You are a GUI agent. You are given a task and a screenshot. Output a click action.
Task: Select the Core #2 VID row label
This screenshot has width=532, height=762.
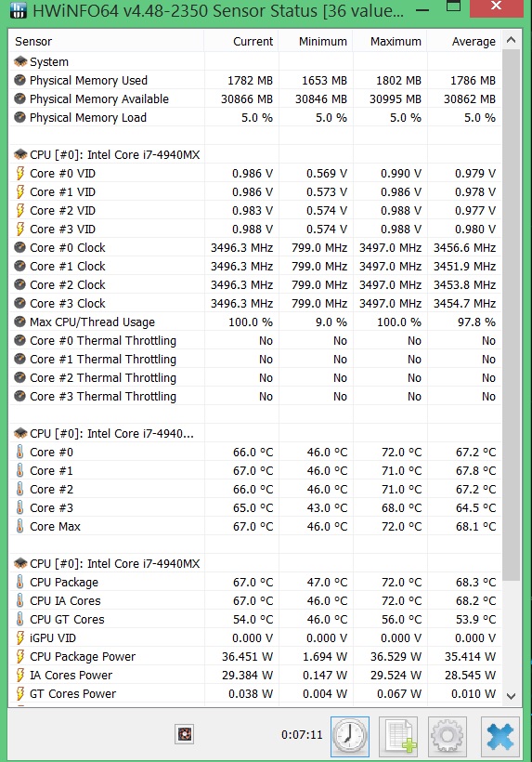62,210
